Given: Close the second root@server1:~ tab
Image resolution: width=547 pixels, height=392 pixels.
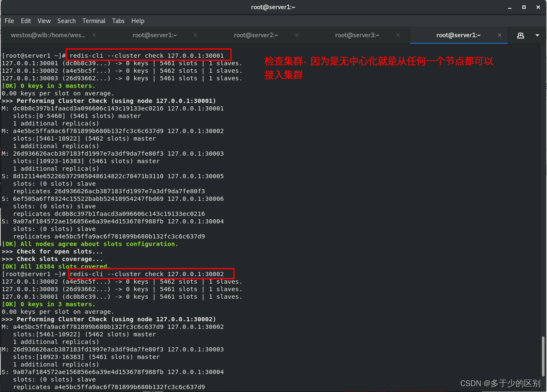Looking at the screenshot, I should [195, 35].
